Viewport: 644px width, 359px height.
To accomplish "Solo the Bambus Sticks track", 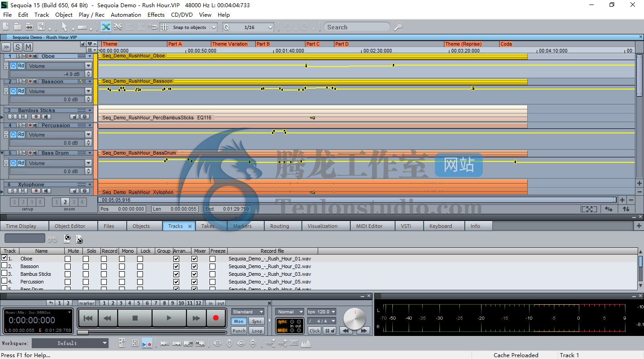I will tap(12, 117).
